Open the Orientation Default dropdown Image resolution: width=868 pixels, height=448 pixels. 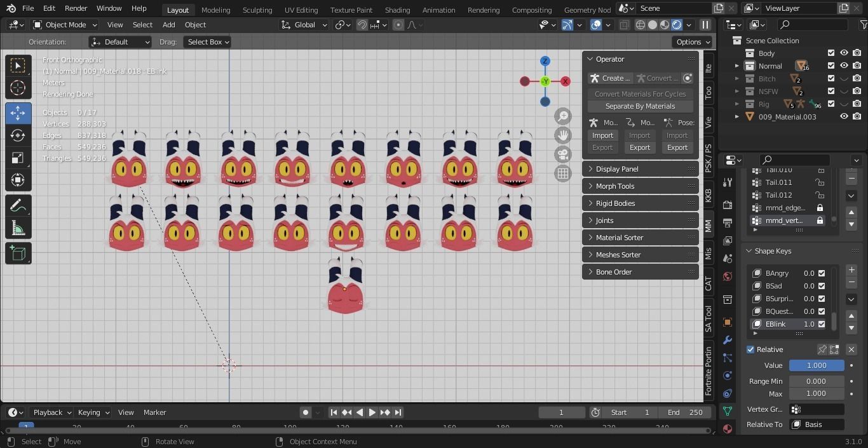tap(121, 42)
